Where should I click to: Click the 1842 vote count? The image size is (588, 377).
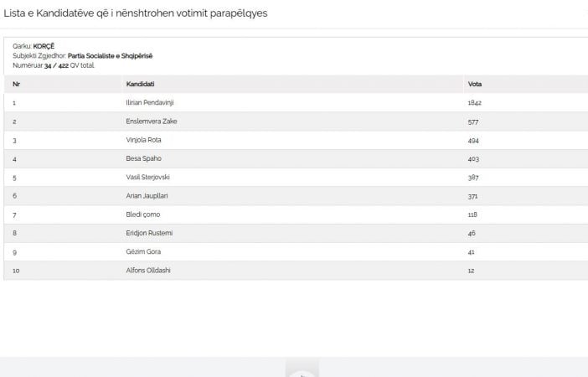pos(474,103)
